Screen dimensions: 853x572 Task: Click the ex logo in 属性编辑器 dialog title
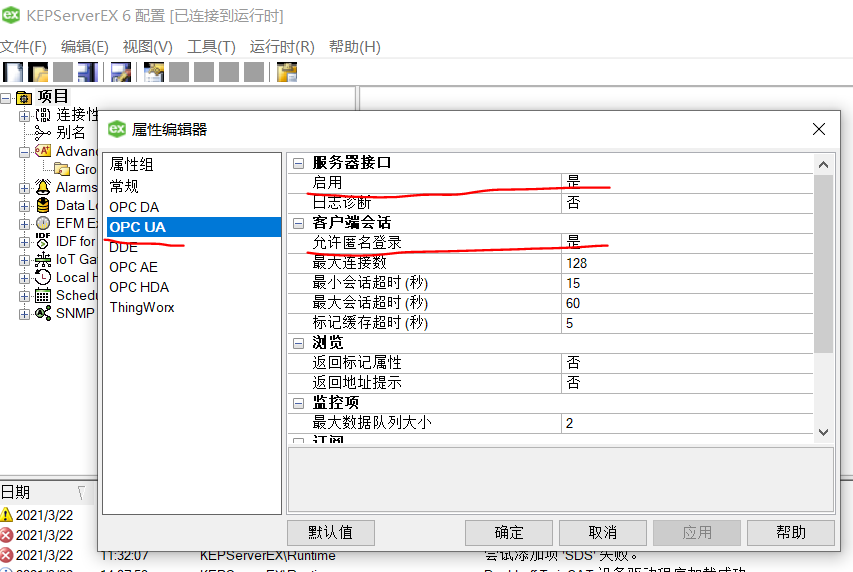coord(117,129)
